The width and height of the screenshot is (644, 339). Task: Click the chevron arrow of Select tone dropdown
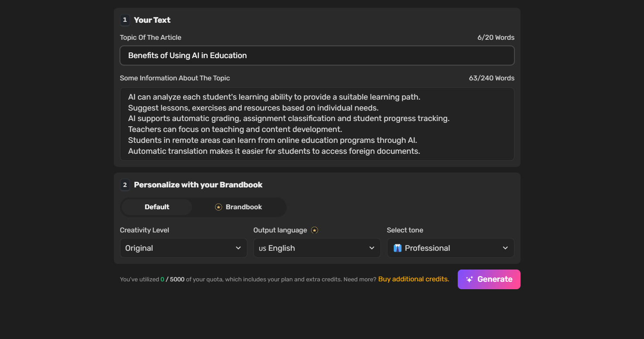click(505, 248)
